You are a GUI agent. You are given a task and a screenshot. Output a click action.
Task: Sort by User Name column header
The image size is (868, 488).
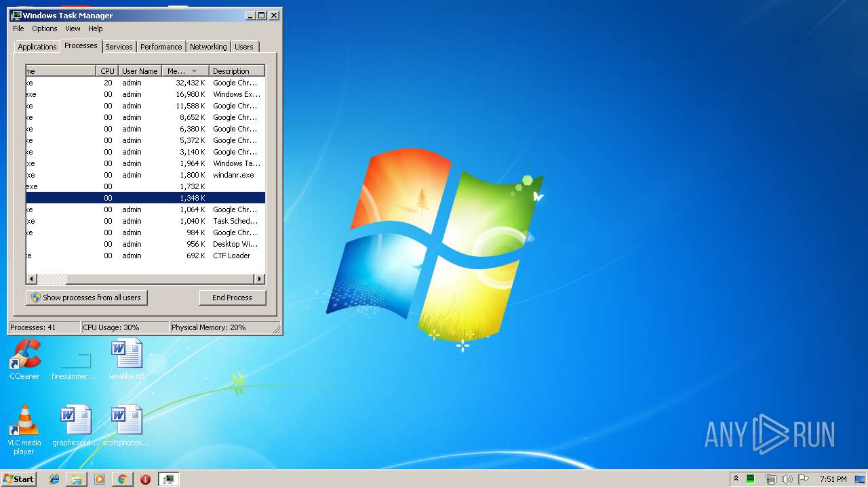point(140,70)
